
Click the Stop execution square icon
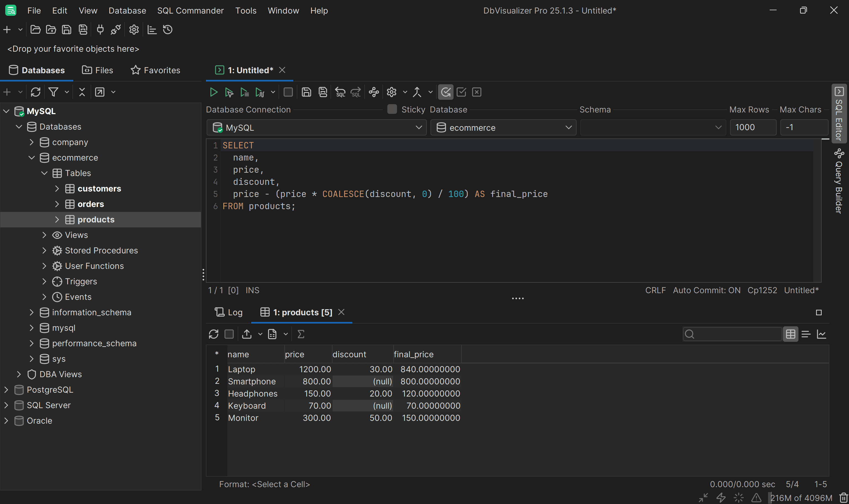click(288, 92)
